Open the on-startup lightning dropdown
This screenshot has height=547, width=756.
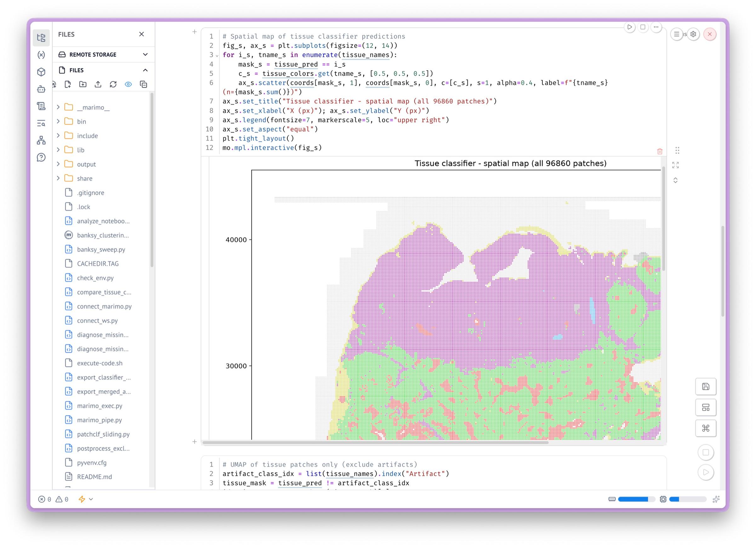85,499
